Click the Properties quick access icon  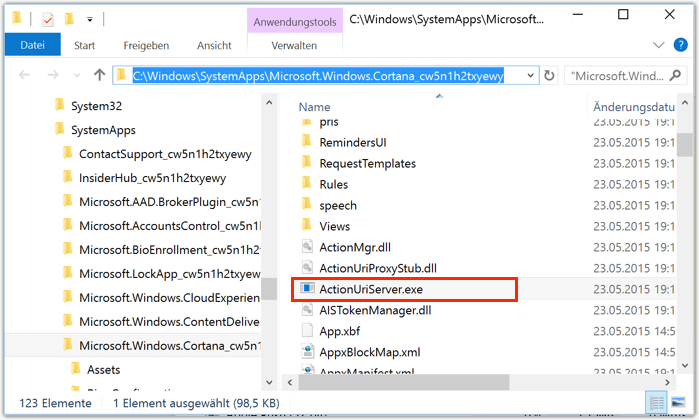point(48,19)
